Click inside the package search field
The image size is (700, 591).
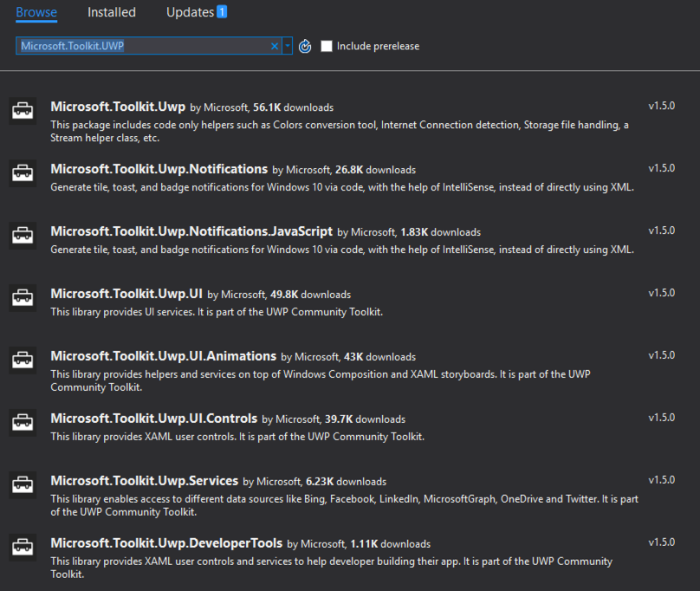pyautogui.click(x=147, y=46)
